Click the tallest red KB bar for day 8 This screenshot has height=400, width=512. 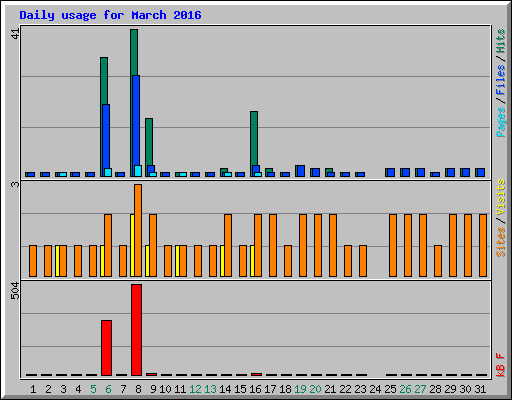pos(136,330)
